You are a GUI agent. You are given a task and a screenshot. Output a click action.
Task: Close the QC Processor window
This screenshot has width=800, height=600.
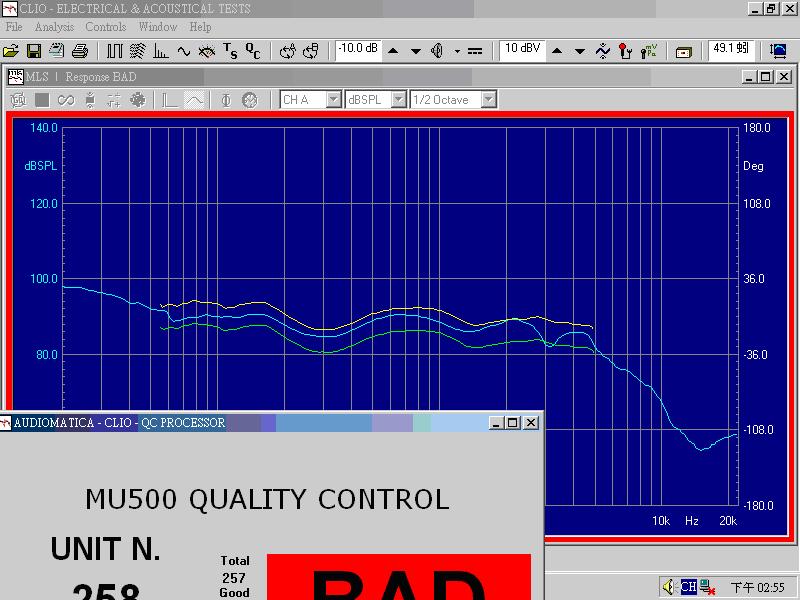pos(531,422)
